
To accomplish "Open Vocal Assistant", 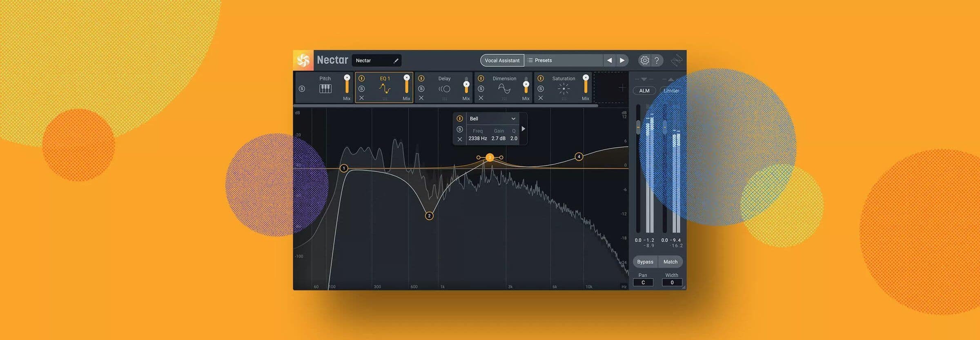I will point(502,60).
